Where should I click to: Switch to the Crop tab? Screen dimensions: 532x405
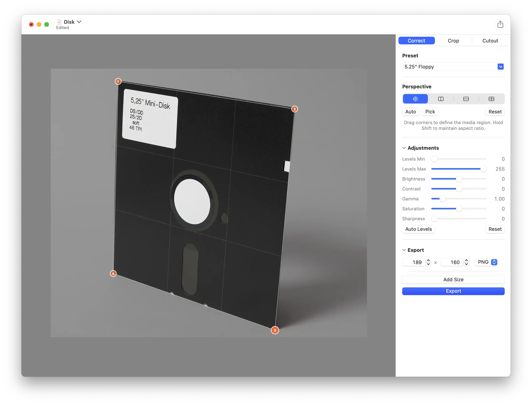pos(453,41)
